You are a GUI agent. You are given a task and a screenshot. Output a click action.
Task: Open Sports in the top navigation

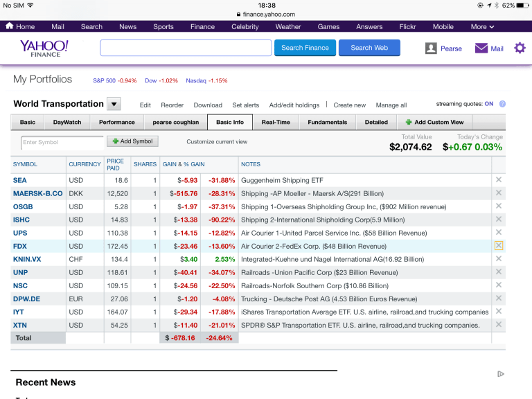tap(163, 26)
